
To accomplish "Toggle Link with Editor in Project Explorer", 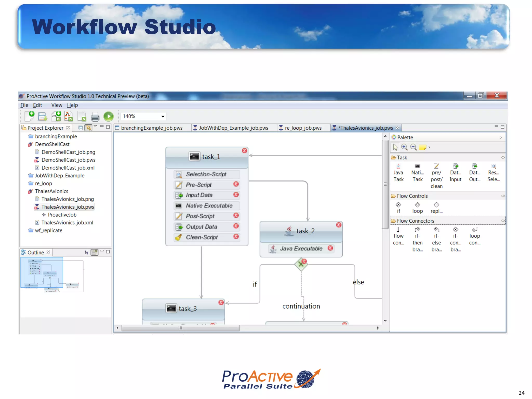I will [88, 128].
